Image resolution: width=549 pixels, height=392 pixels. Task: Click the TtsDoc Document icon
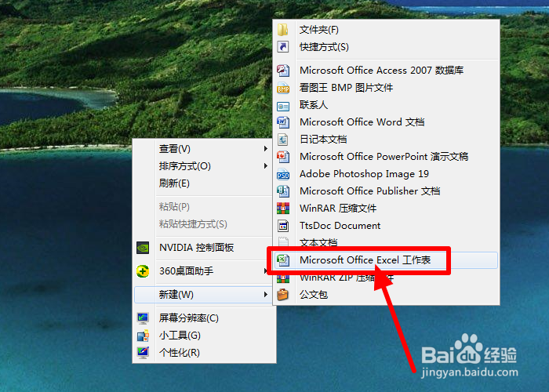click(283, 226)
